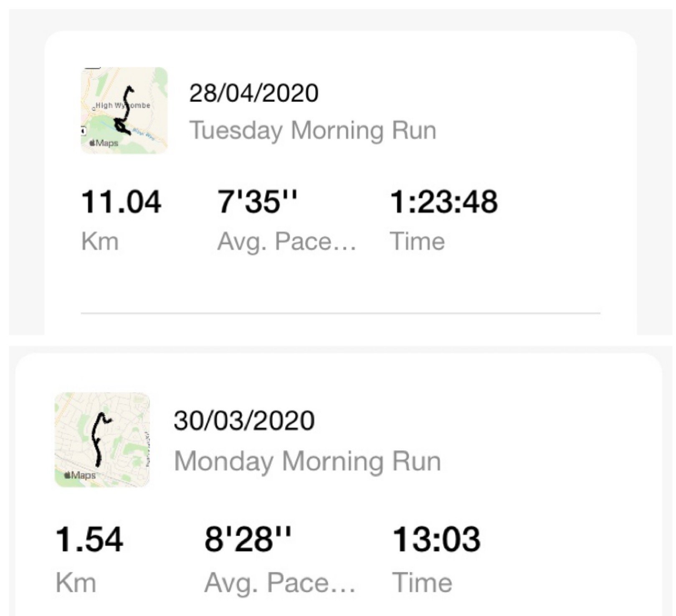Click the Km label under 11.04
The height and width of the screenshot is (616, 676).
click(x=100, y=241)
